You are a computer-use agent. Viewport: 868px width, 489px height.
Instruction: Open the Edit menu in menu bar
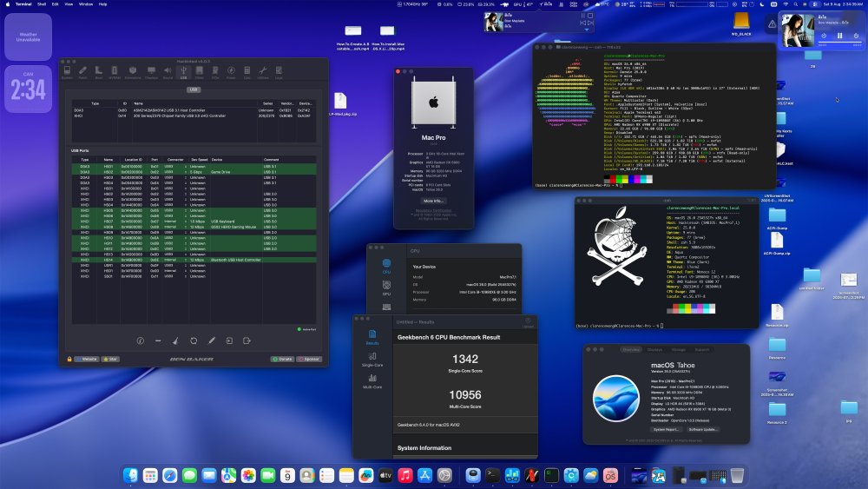pyautogui.click(x=56, y=3)
